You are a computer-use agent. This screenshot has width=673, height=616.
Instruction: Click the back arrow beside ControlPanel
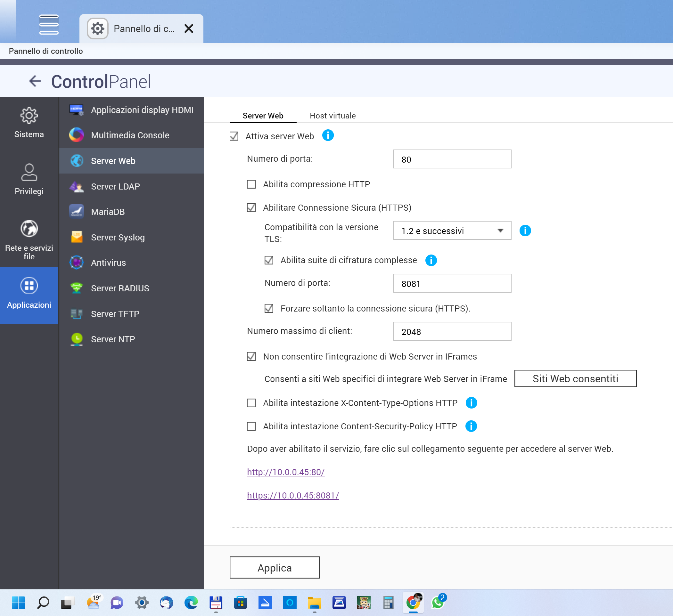[x=35, y=81]
